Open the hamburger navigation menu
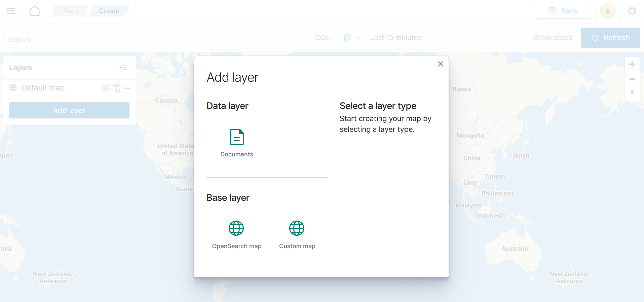 pyautogui.click(x=11, y=11)
